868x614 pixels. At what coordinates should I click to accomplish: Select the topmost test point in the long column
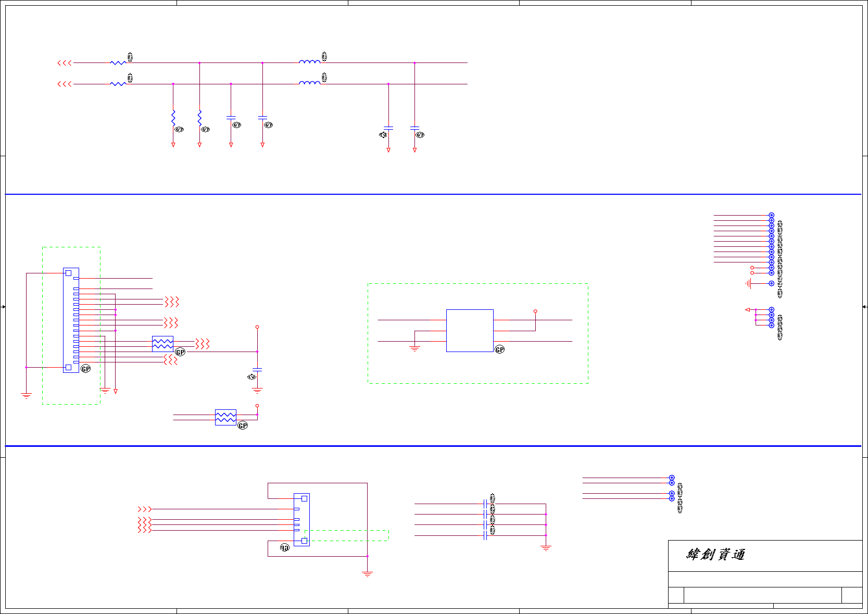pyautogui.click(x=772, y=215)
